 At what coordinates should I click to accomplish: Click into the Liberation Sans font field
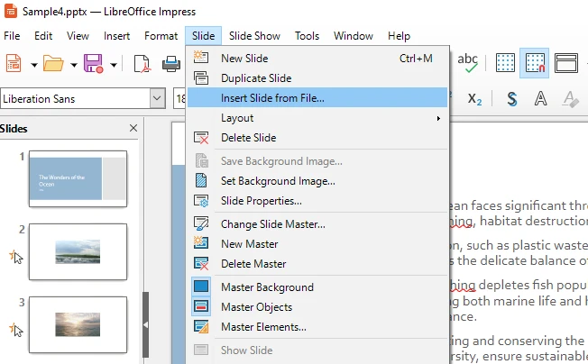76,98
